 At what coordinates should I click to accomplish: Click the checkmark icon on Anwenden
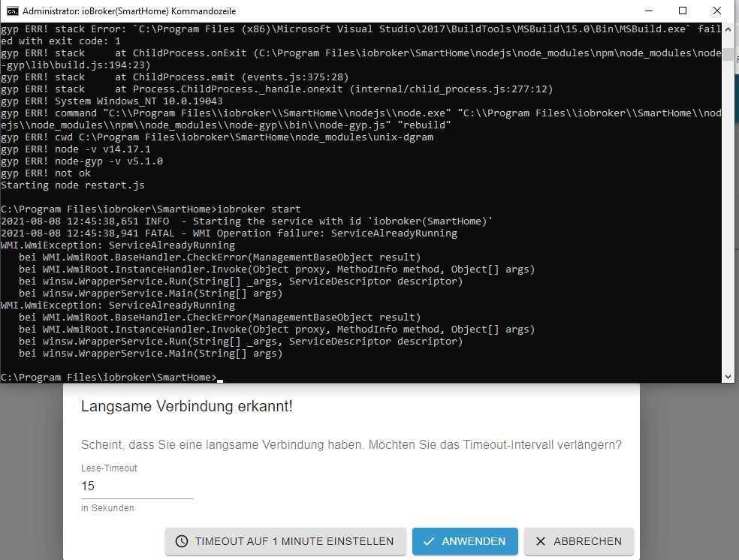pyautogui.click(x=428, y=542)
